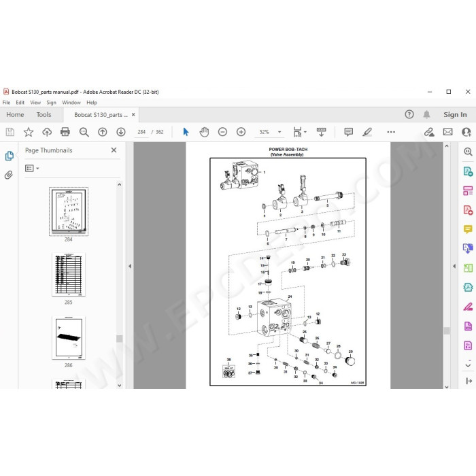Open the View menu
This screenshot has height=476, width=476.
pos(35,103)
